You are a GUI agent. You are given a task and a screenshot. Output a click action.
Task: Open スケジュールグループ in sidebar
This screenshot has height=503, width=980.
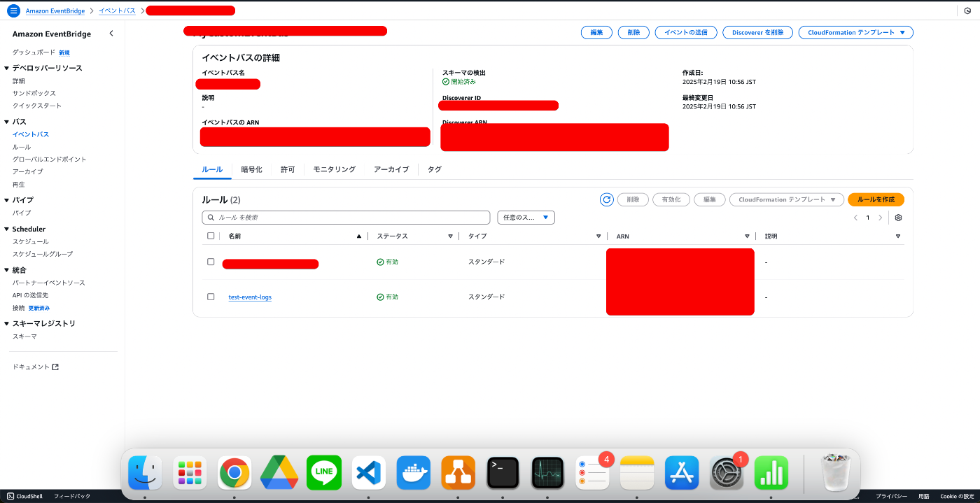42,254
